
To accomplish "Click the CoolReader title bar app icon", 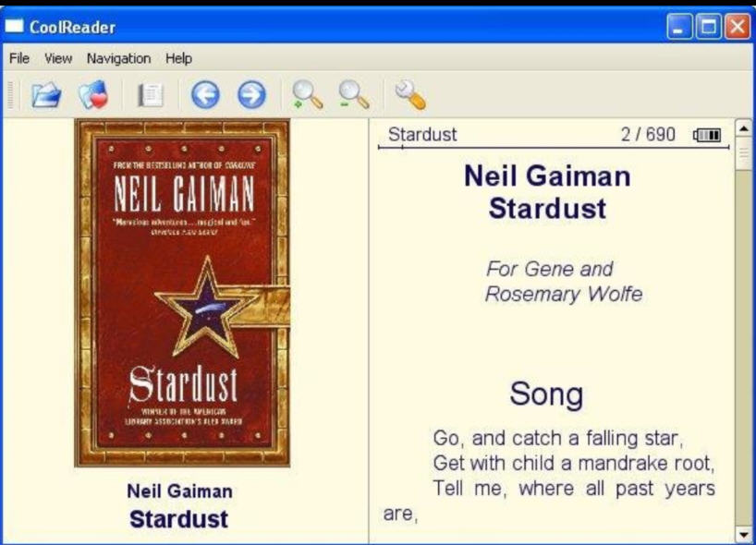I will coord(14,26).
